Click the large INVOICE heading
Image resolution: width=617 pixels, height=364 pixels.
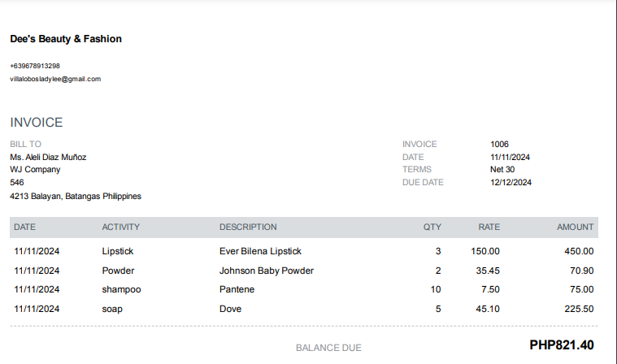click(x=37, y=123)
